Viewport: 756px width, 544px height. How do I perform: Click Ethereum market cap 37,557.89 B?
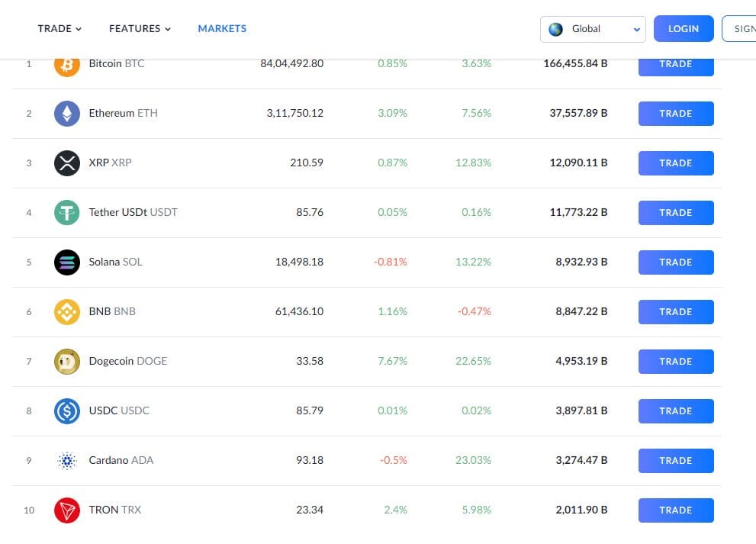(578, 113)
